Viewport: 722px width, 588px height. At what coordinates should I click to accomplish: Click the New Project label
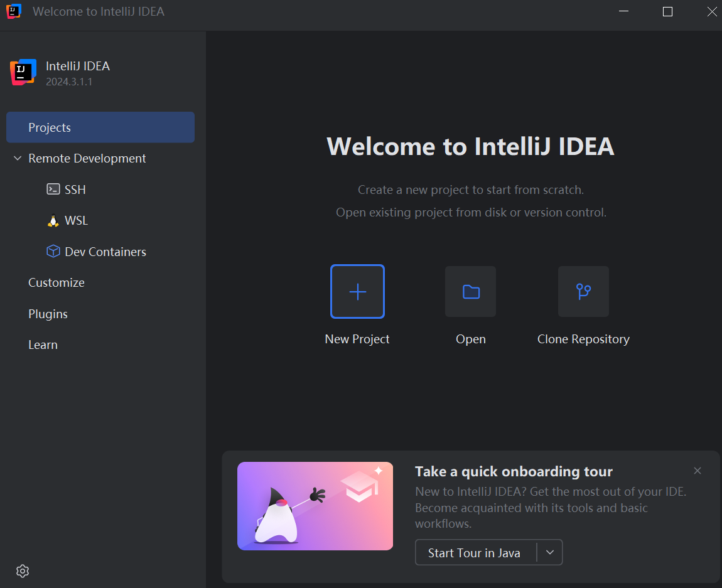point(357,339)
